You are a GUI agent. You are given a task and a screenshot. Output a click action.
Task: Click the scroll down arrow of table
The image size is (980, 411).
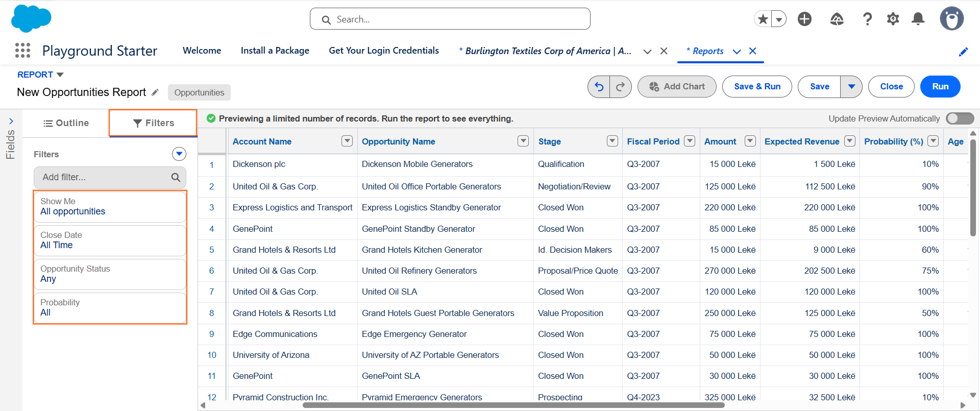point(973,395)
